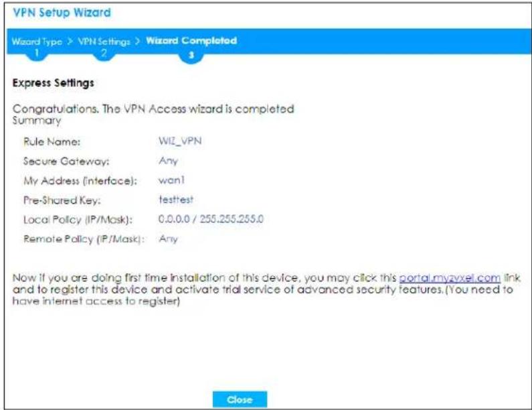Click the Rule Name label

tap(52, 141)
